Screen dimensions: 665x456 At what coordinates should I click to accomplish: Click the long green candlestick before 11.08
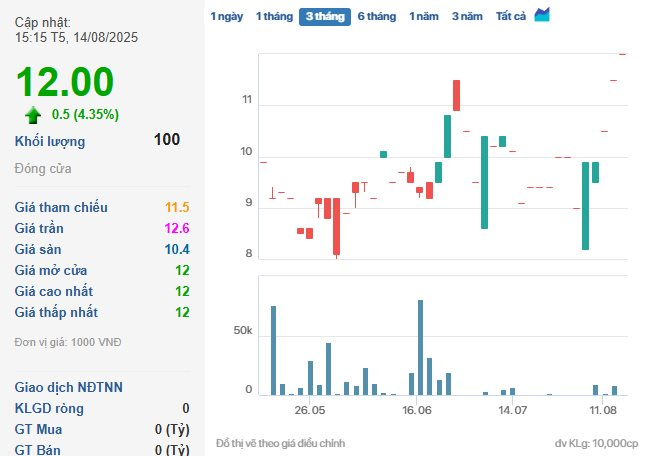585,205
